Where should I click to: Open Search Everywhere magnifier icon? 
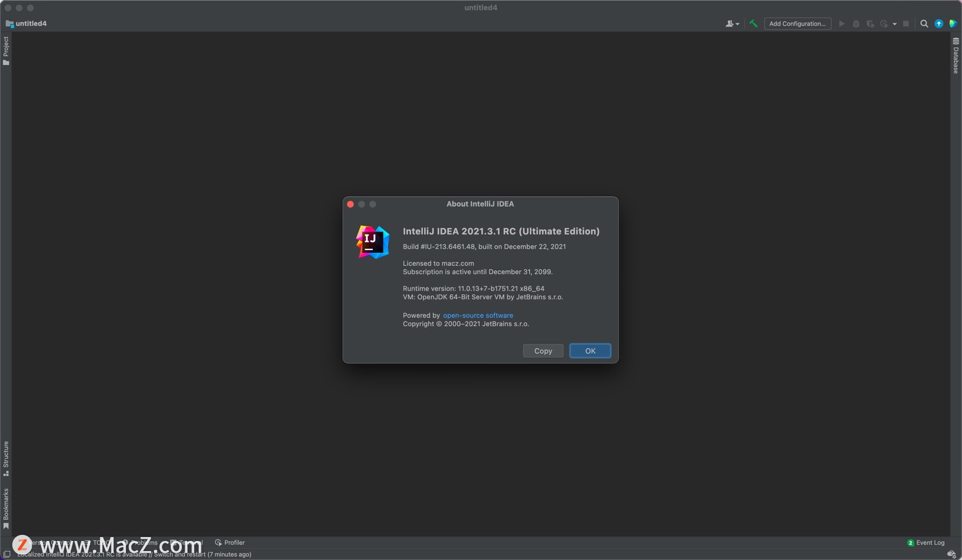pos(924,23)
